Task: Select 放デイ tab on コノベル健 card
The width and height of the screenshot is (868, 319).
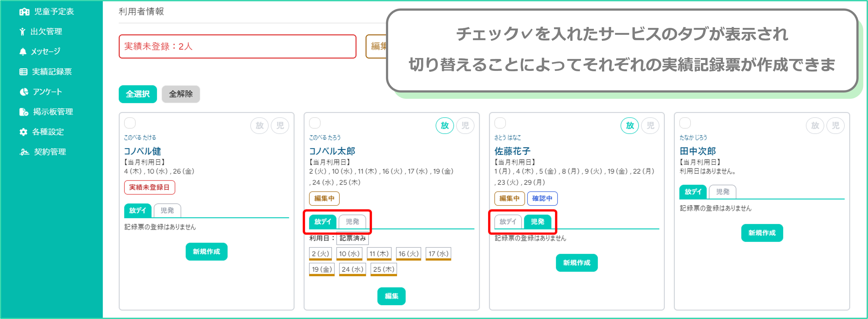Action: (x=138, y=211)
